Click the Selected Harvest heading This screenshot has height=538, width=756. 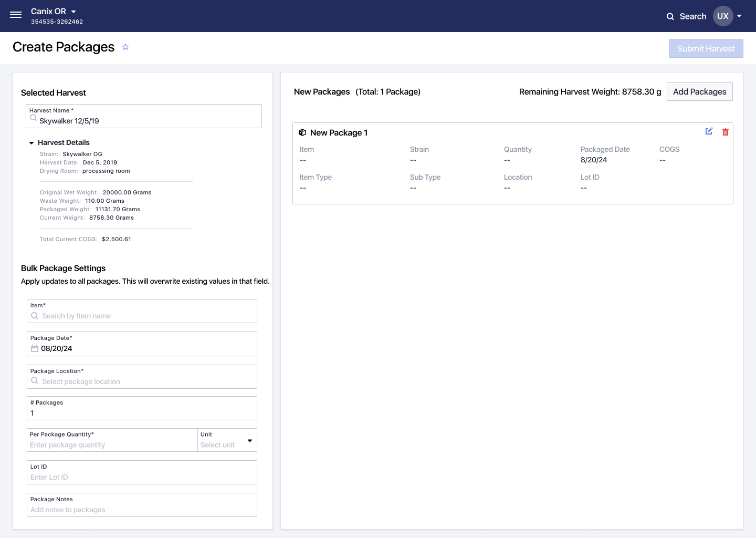pos(54,92)
